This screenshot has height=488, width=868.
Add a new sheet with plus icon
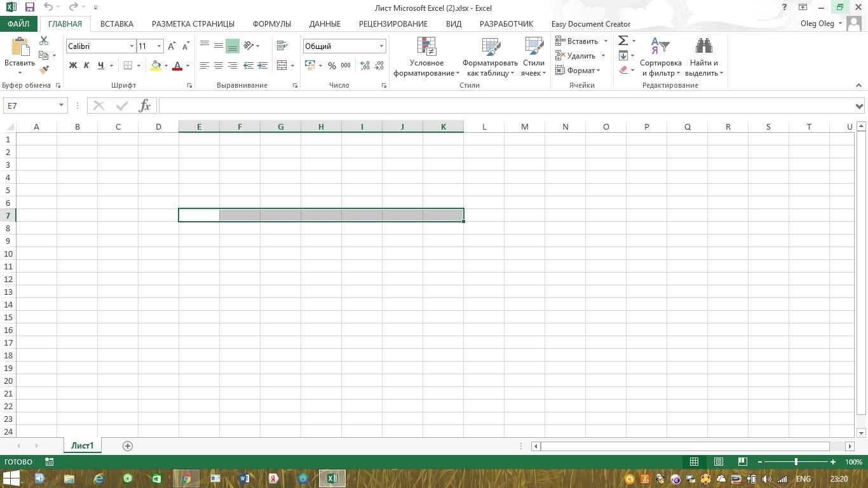click(128, 446)
